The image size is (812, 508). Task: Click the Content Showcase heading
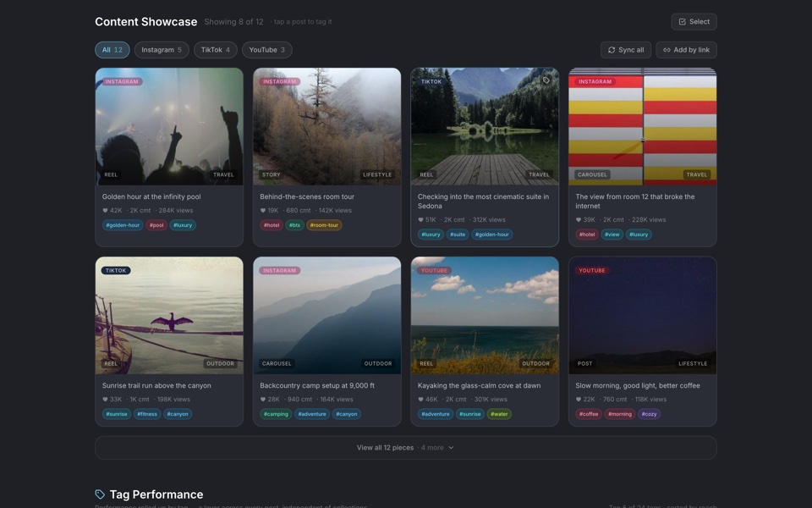pos(146,22)
